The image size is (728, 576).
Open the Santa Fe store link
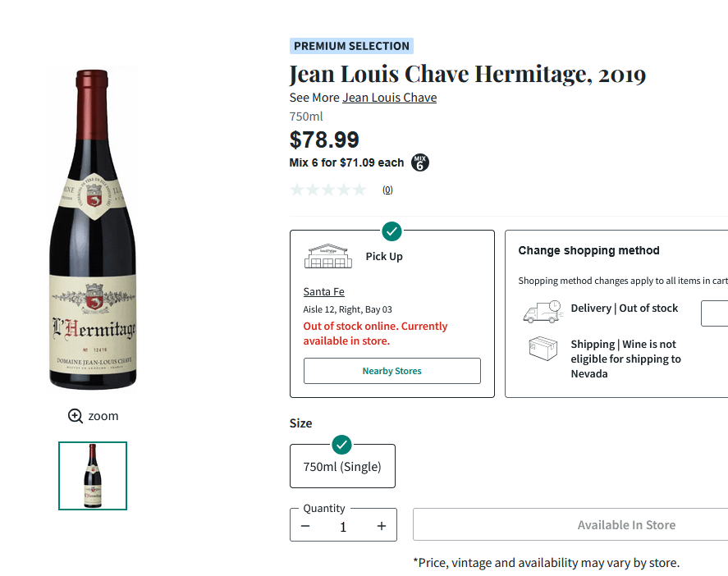point(323,291)
